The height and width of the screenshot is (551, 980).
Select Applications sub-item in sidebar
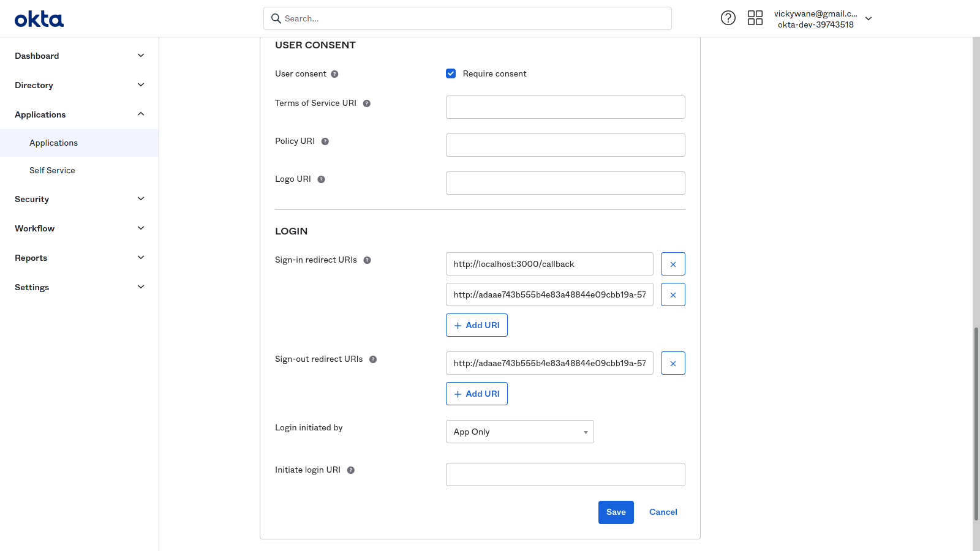point(54,143)
